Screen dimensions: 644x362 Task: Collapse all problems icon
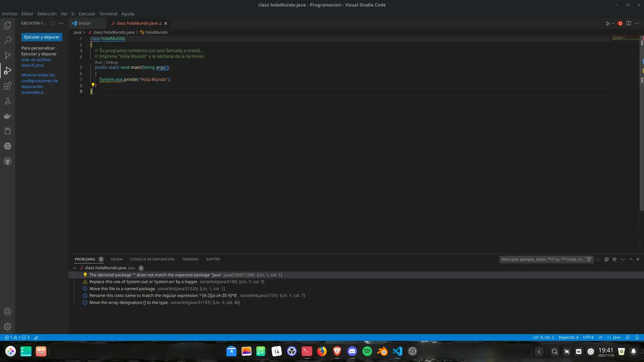(x=606, y=259)
